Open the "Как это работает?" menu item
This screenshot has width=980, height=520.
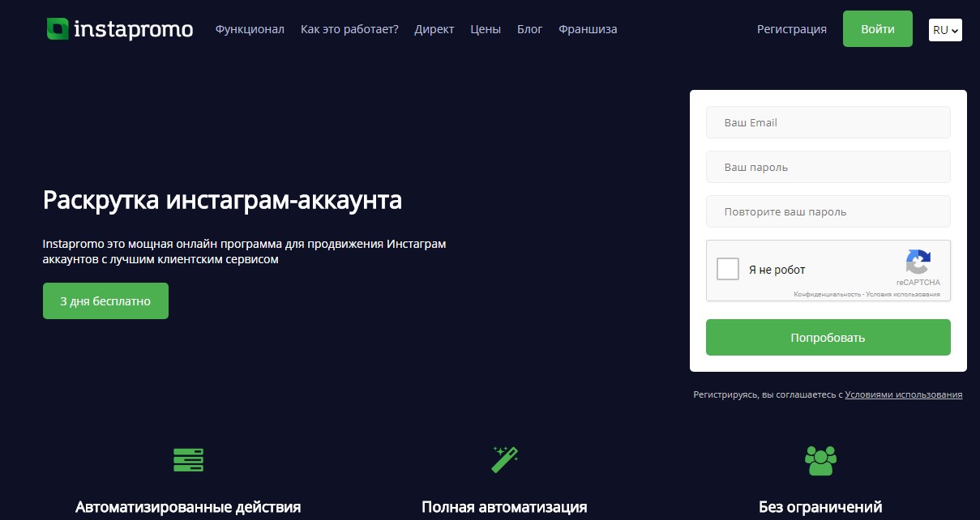[x=349, y=29]
